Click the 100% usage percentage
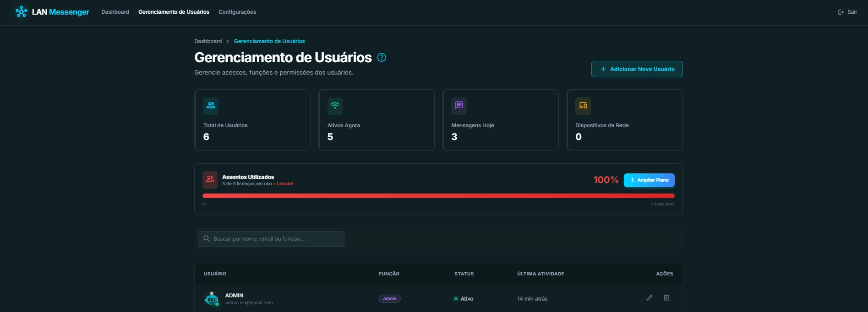Viewport: 868px width, 312px height. pos(606,180)
